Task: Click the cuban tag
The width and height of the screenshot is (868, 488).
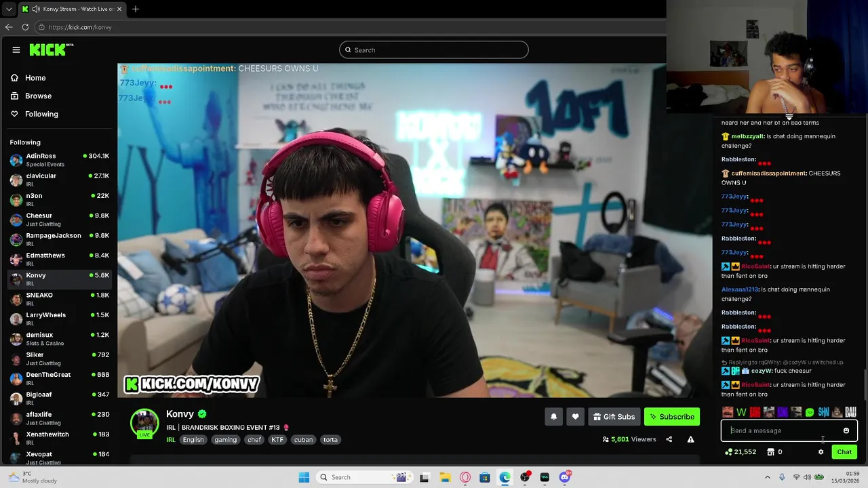Action: pos(303,440)
